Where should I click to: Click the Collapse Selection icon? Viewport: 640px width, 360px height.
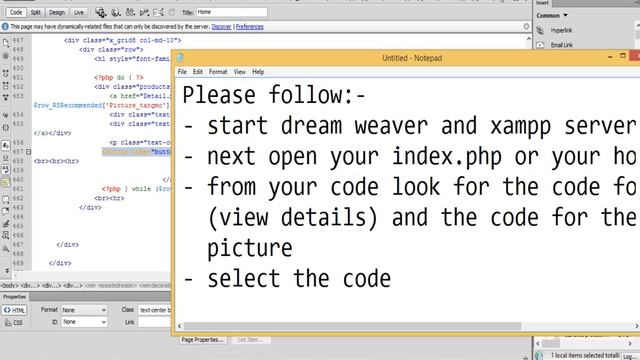click(6, 86)
